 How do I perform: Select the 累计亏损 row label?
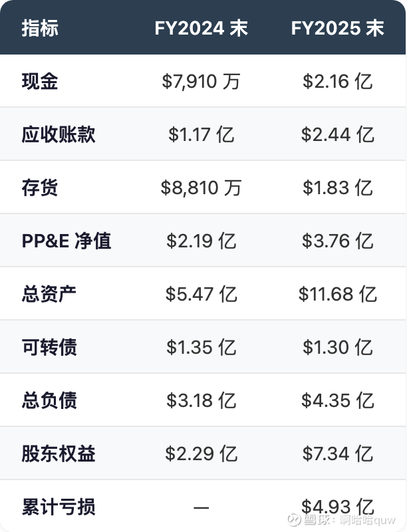point(59,507)
